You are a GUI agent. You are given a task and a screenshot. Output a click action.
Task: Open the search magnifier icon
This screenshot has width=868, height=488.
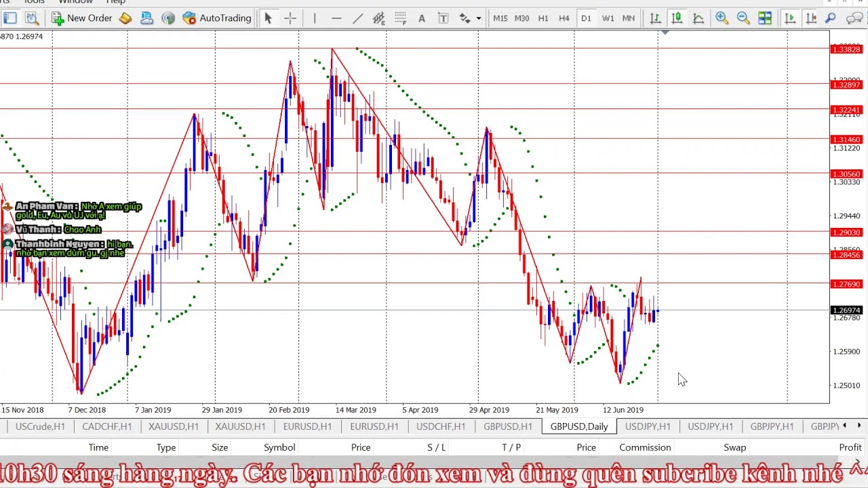click(x=831, y=18)
